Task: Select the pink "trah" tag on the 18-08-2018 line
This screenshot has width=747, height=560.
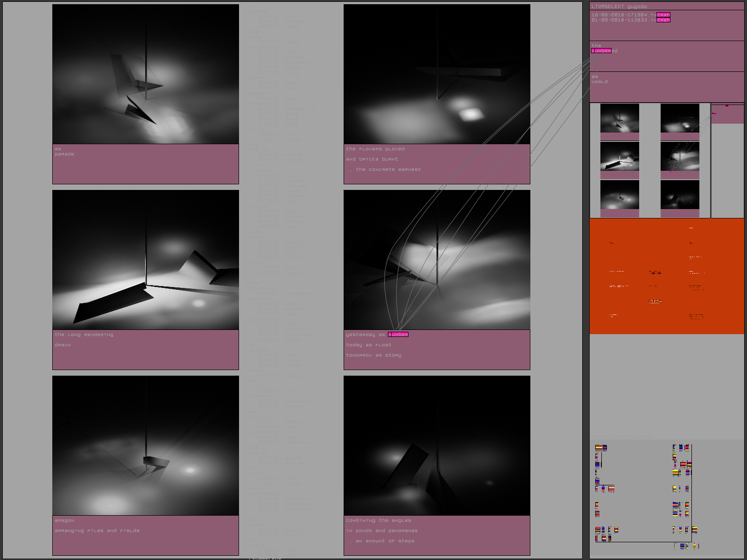Action: pyautogui.click(x=663, y=15)
